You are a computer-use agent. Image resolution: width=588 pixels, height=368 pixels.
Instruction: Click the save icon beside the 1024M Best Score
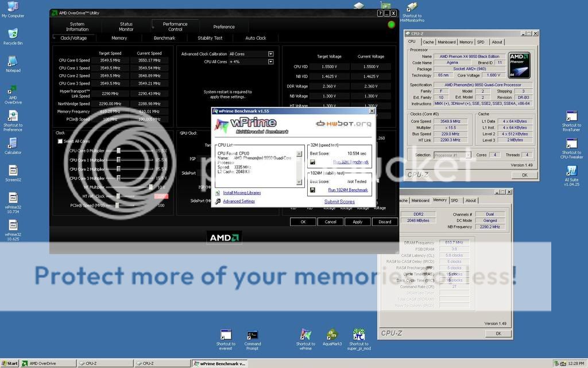[x=312, y=190]
